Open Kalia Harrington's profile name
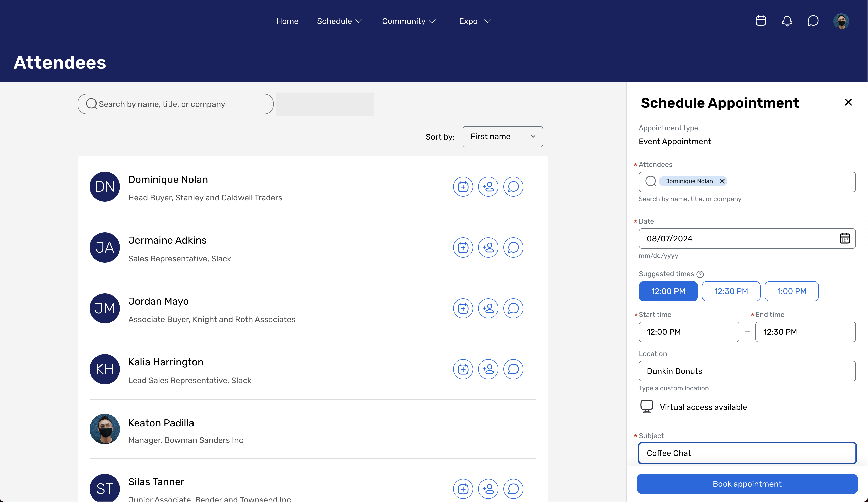Viewport: 868px width, 502px height. click(x=166, y=362)
